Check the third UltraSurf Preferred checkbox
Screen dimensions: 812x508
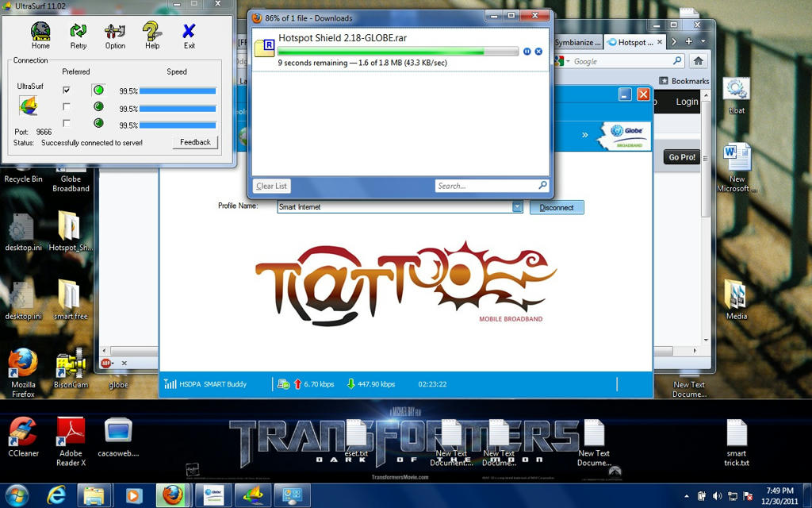[x=67, y=123]
